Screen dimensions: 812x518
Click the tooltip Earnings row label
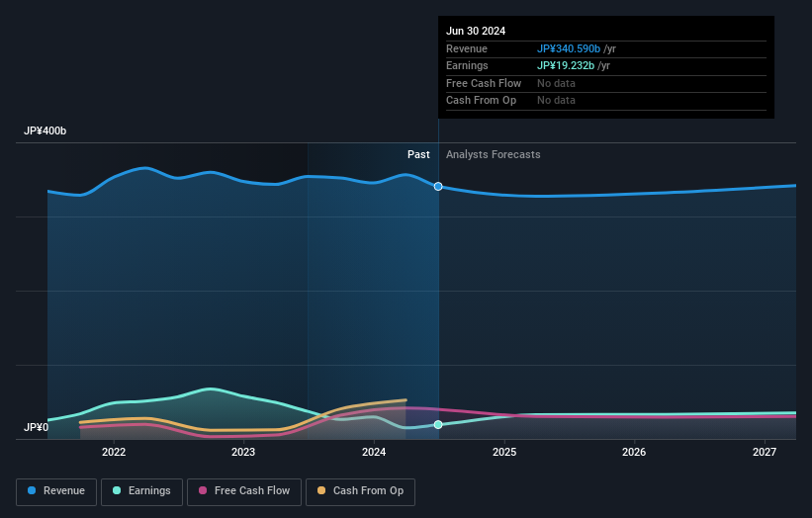pyautogui.click(x=467, y=65)
